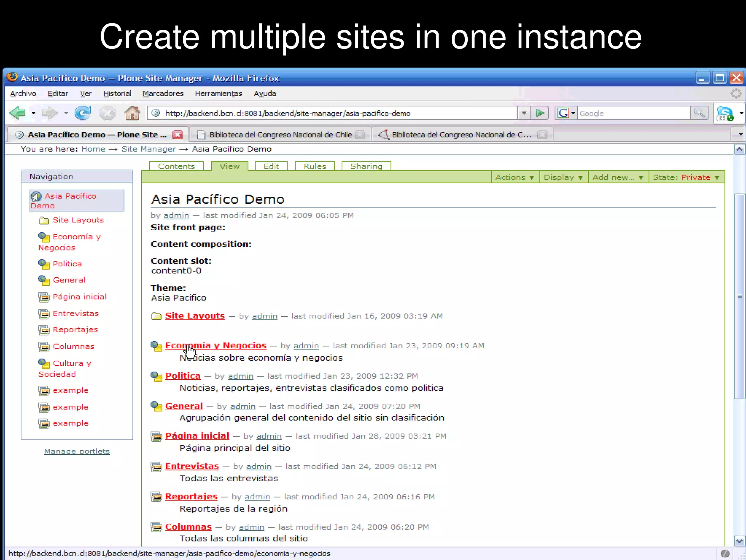
Task: Click the Site Layouts folder icon in Navigation
Action: [x=44, y=220]
